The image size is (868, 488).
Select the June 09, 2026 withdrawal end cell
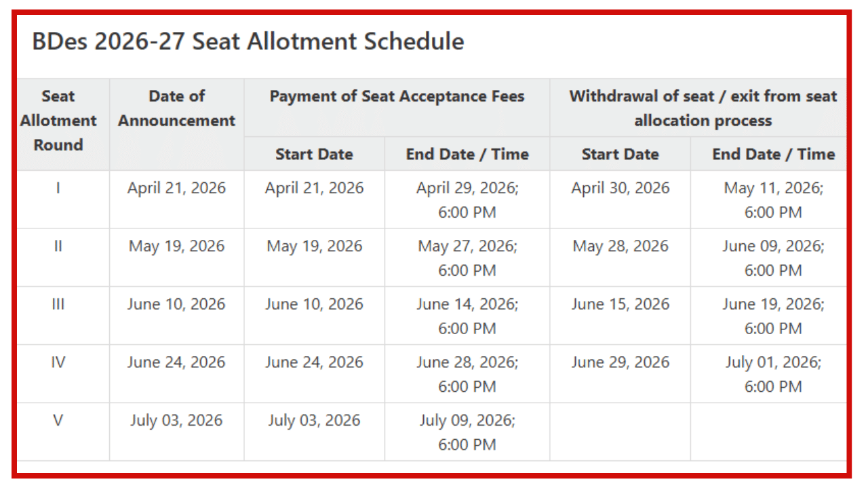773,246
